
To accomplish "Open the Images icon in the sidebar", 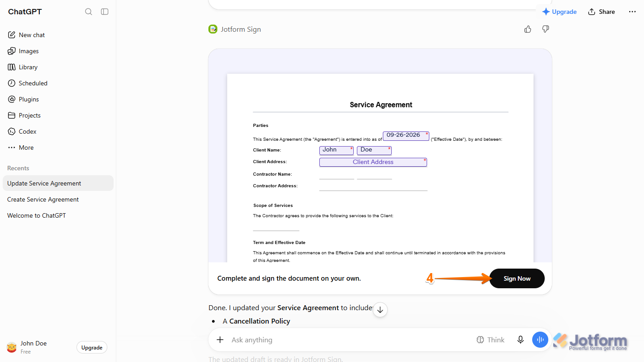I will pos(12,51).
